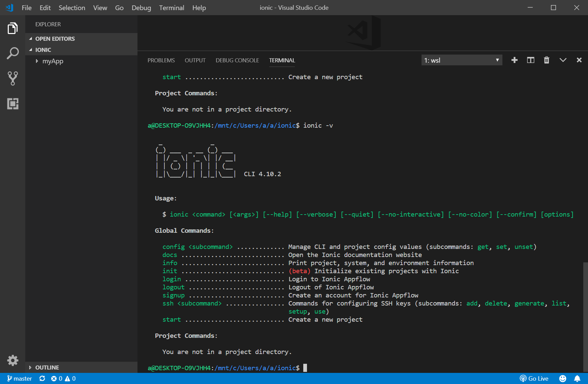Open the Search view in activity bar
This screenshot has width=588, height=384.
tap(12, 53)
